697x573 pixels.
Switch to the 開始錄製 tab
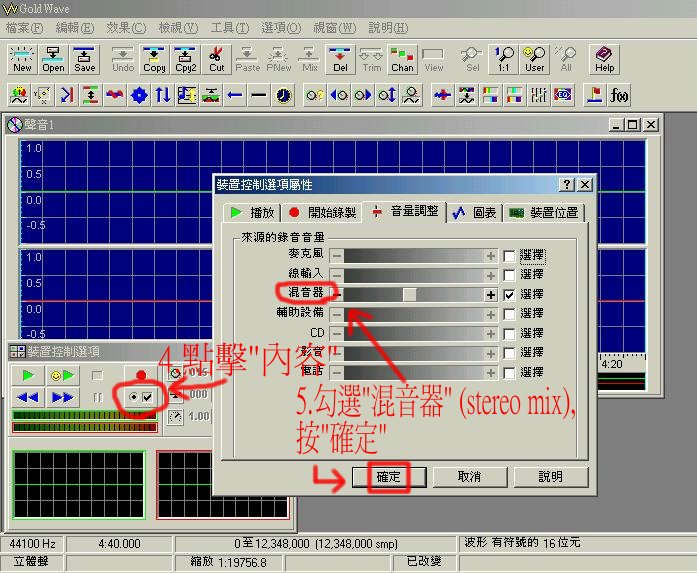[322, 212]
